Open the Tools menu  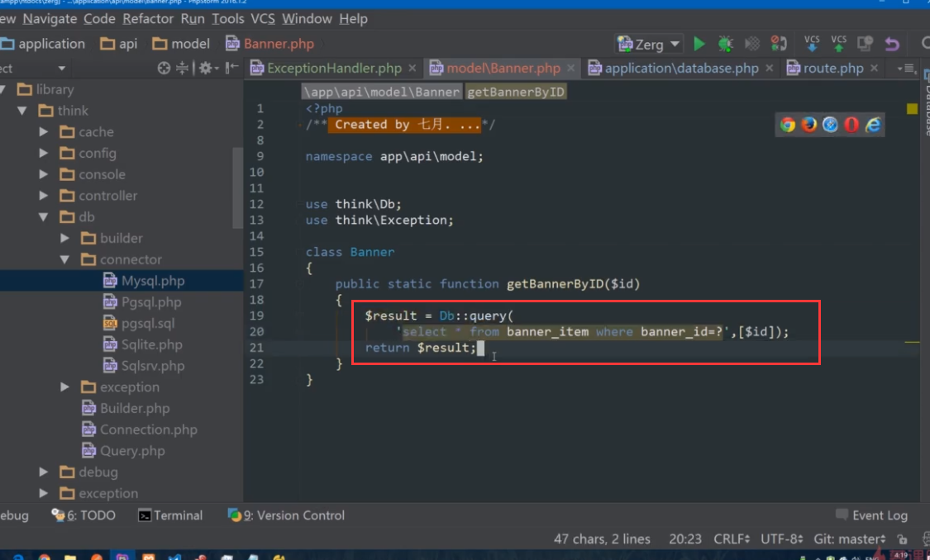tap(228, 19)
